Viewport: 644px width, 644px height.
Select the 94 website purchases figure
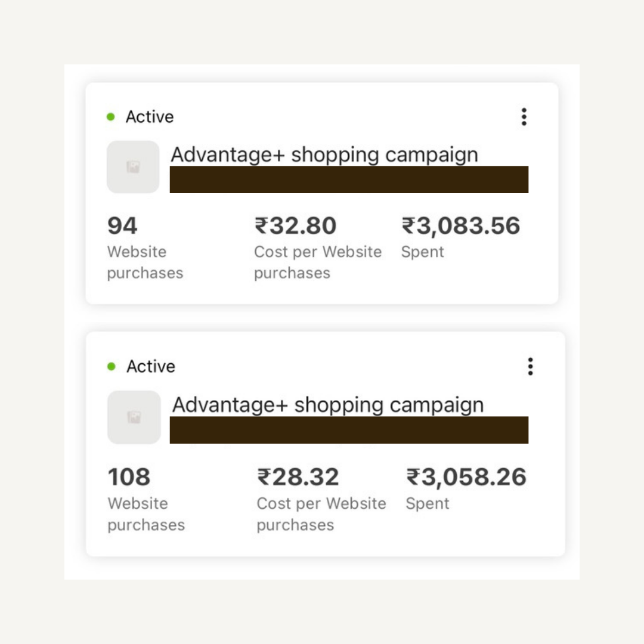[x=122, y=226]
